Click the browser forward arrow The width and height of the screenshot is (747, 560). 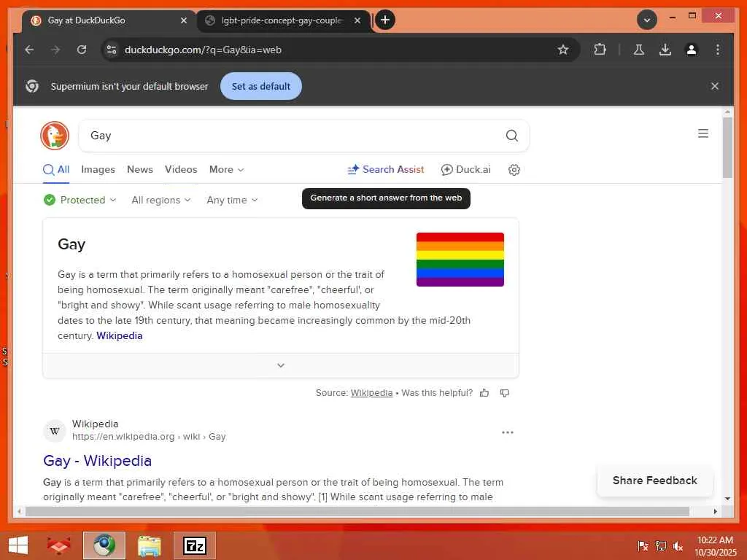pyautogui.click(x=55, y=50)
